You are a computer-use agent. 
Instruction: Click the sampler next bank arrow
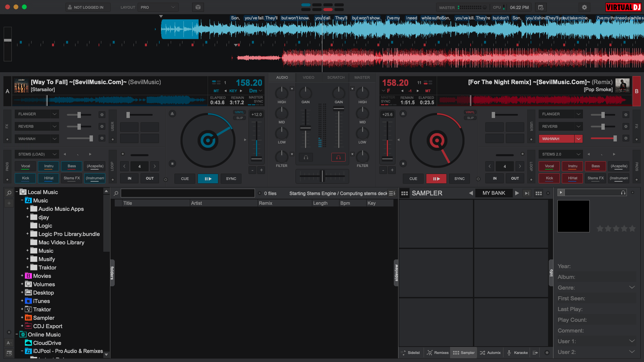tap(517, 193)
